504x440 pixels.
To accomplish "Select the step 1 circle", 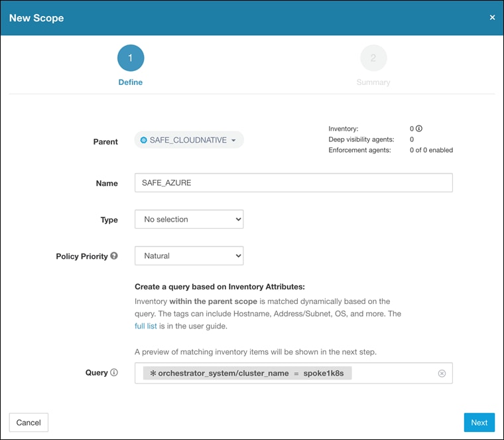I will pyautogui.click(x=131, y=58).
